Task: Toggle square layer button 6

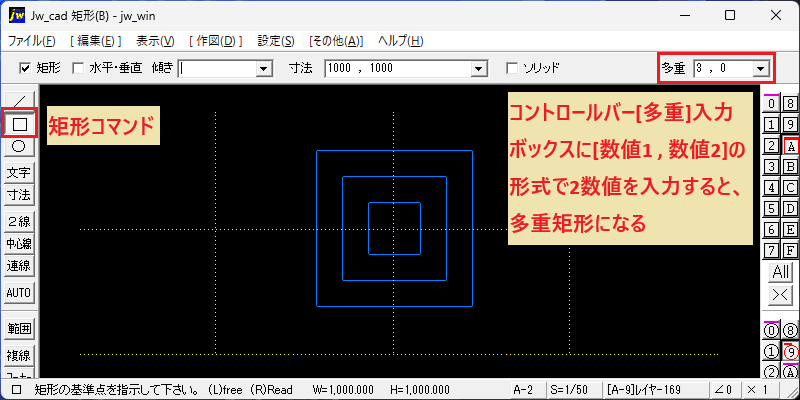Action: coord(771,230)
